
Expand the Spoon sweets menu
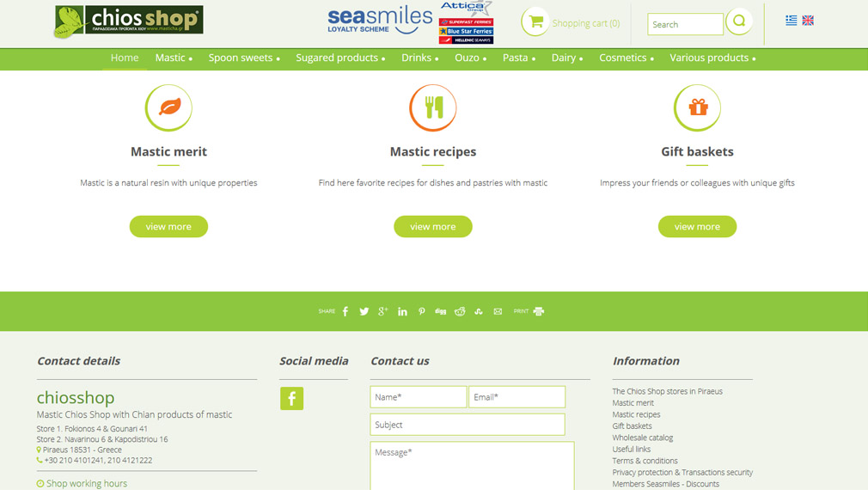point(244,58)
